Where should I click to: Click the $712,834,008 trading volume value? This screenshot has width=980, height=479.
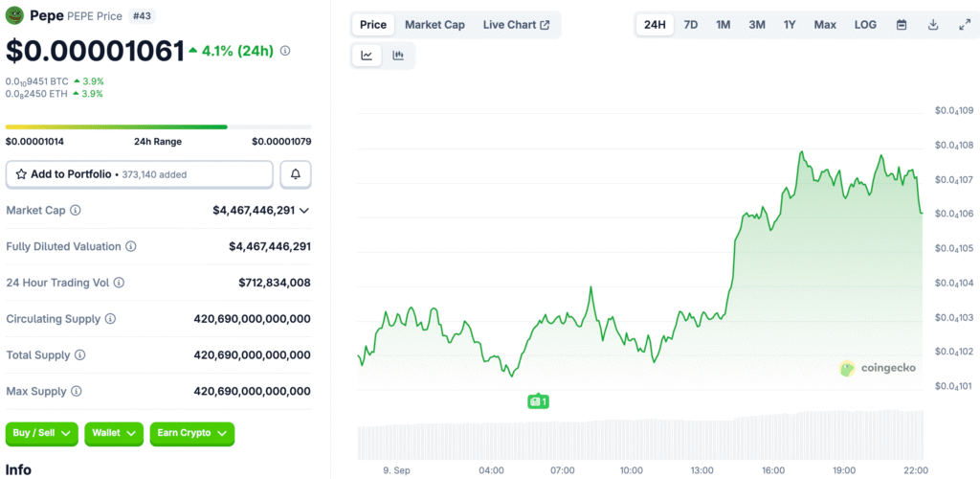[x=275, y=283]
